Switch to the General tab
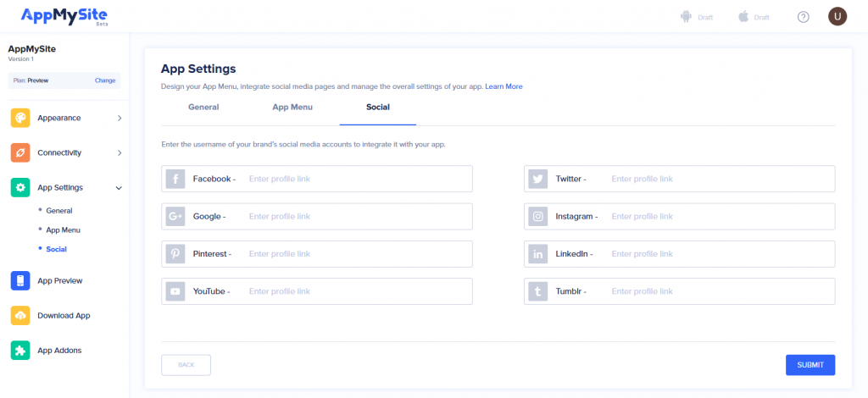 click(203, 108)
